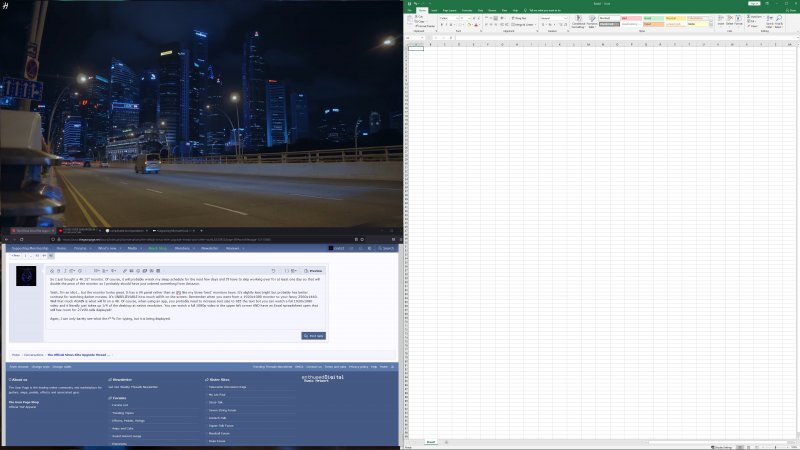Click the Insert cells icon in Excel

point(721,20)
